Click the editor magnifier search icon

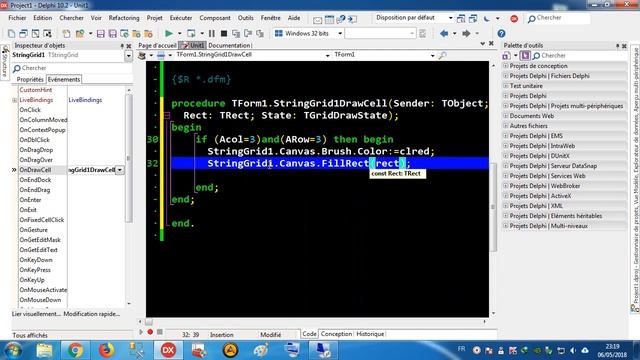[x=442, y=55]
